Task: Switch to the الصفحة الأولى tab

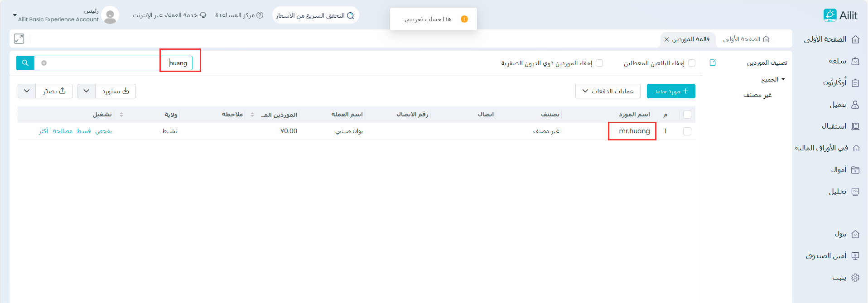Action: (x=746, y=39)
